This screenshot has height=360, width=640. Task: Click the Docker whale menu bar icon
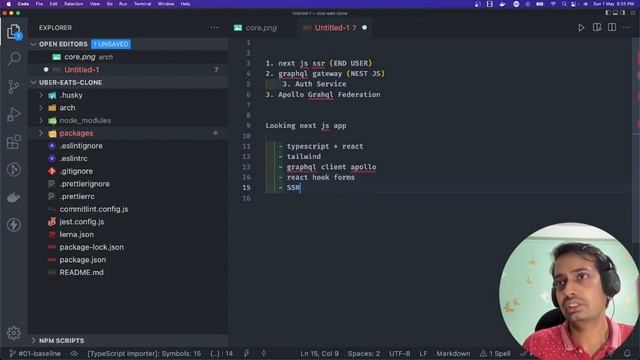pyautogui.click(x=502, y=4)
